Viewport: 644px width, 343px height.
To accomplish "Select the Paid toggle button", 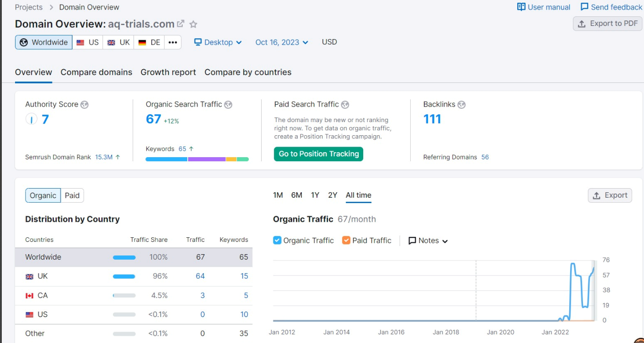I will click(72, 195).
